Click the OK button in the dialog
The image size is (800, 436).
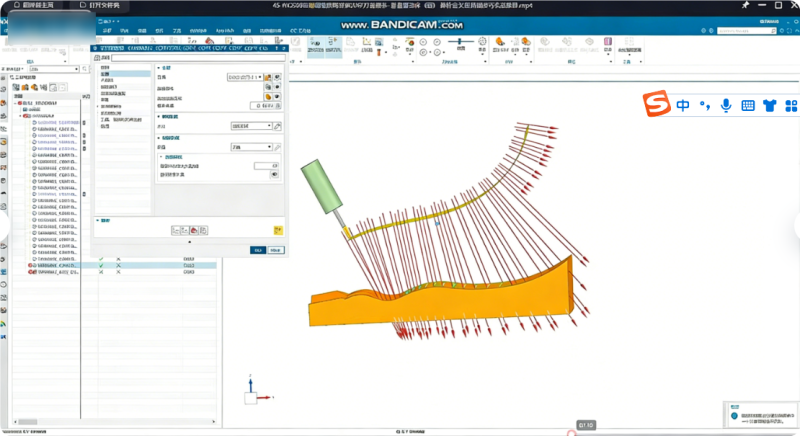tap(257, 249)
